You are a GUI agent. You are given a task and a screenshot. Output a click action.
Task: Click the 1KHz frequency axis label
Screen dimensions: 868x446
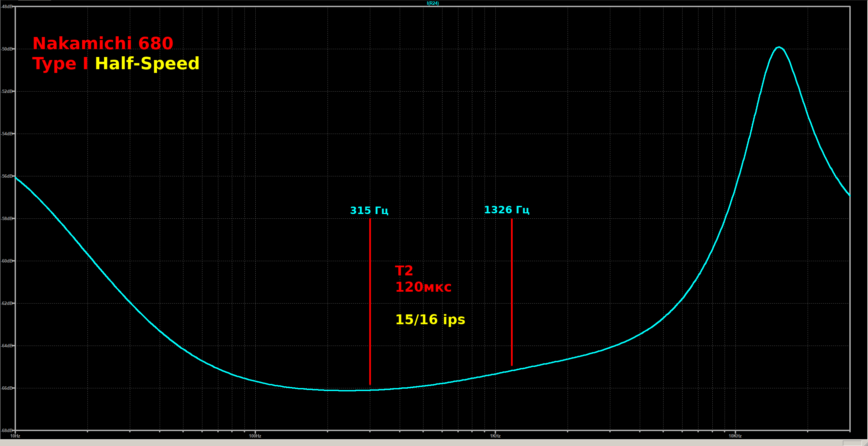(x=495, y=436)
